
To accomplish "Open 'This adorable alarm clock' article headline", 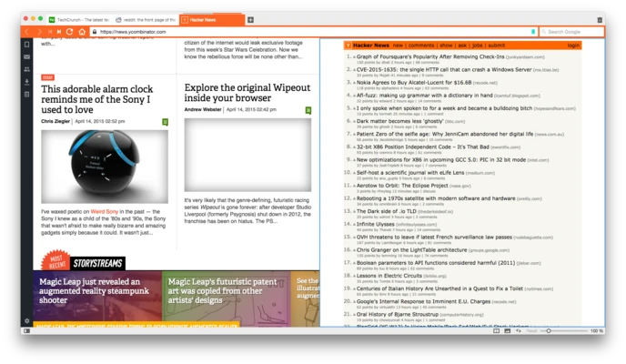I will click(97, 99).
